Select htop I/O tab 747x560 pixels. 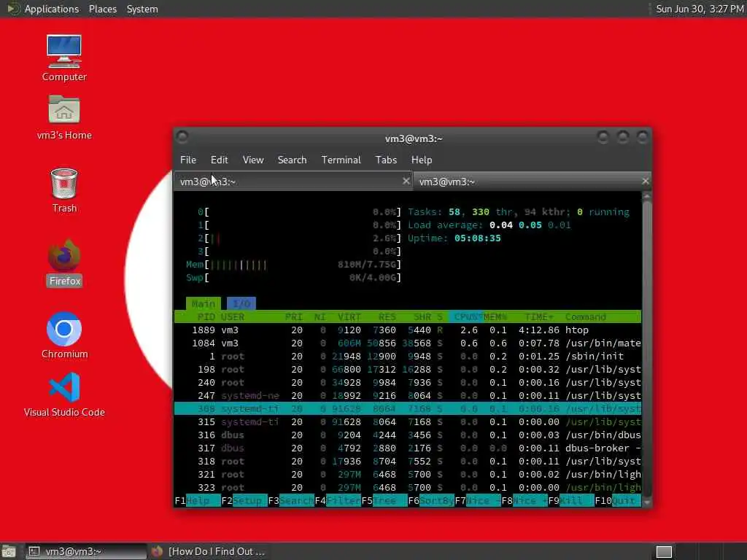click(241, 304)
